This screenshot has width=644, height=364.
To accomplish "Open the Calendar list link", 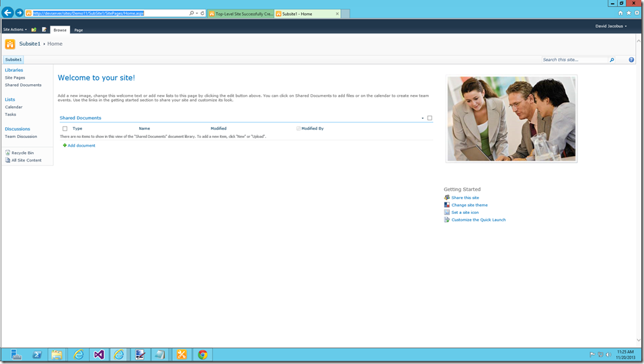I will click(x=13, y=107).
